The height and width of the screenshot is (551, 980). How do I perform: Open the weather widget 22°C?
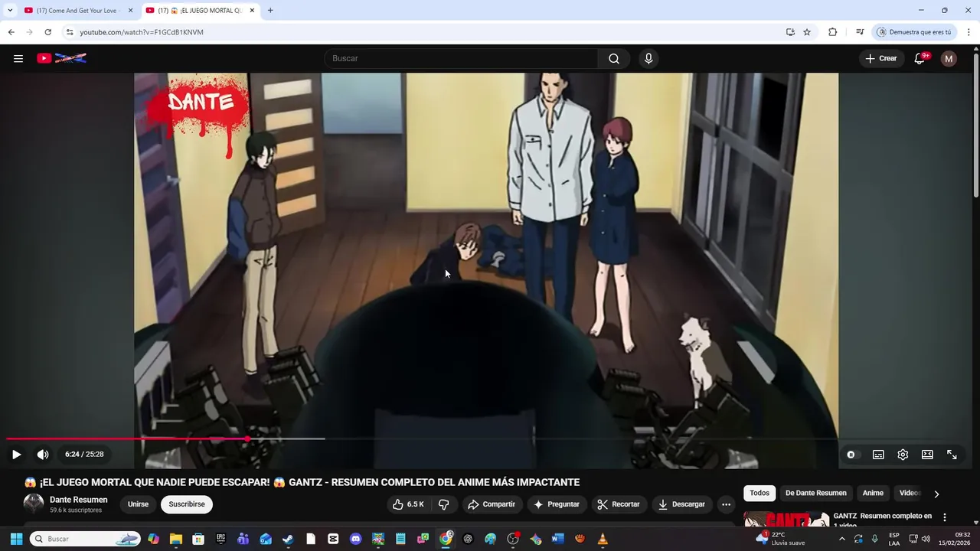tap(779, 539)
